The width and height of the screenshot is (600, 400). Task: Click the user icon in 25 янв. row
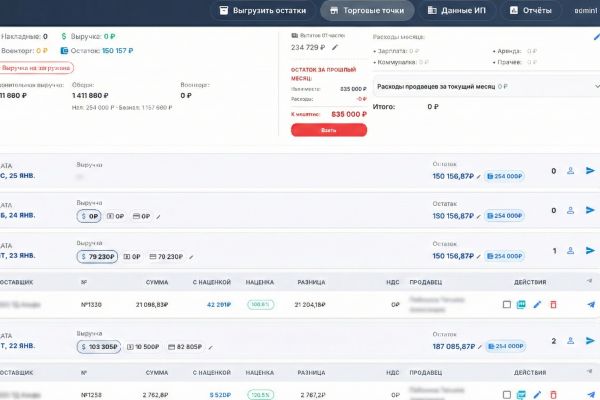pos(570,171)
